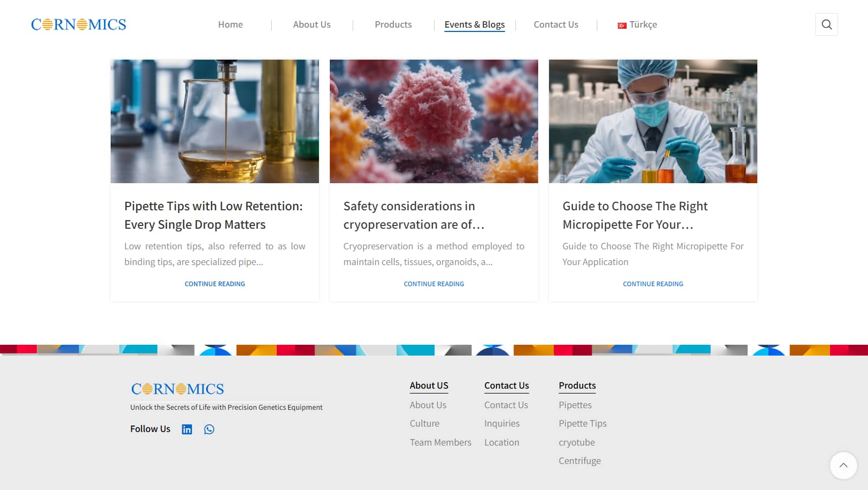Click the scroll-to-top arrow button
868x490 pixels.
click(x=843, y=465)
